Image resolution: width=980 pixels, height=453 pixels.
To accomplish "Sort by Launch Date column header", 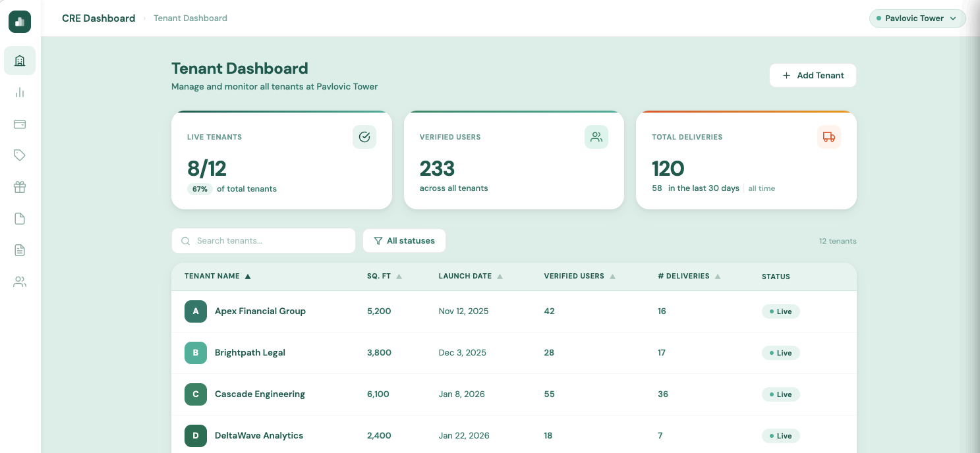I will coord(471,277).
